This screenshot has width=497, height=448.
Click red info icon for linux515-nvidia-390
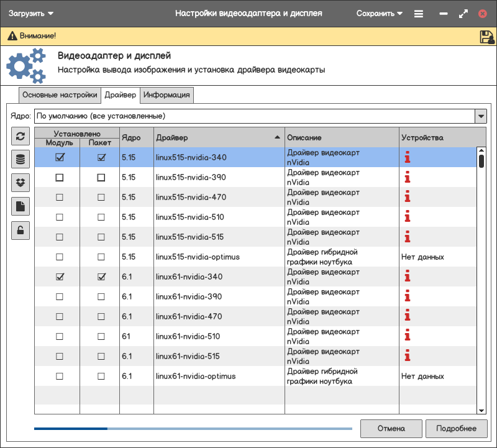pos(408,178)
